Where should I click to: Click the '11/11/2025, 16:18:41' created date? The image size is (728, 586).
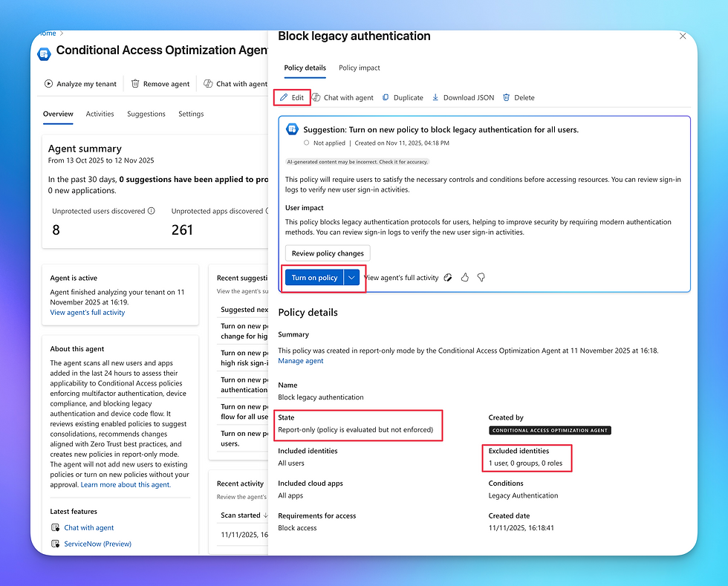click(521, 528)
